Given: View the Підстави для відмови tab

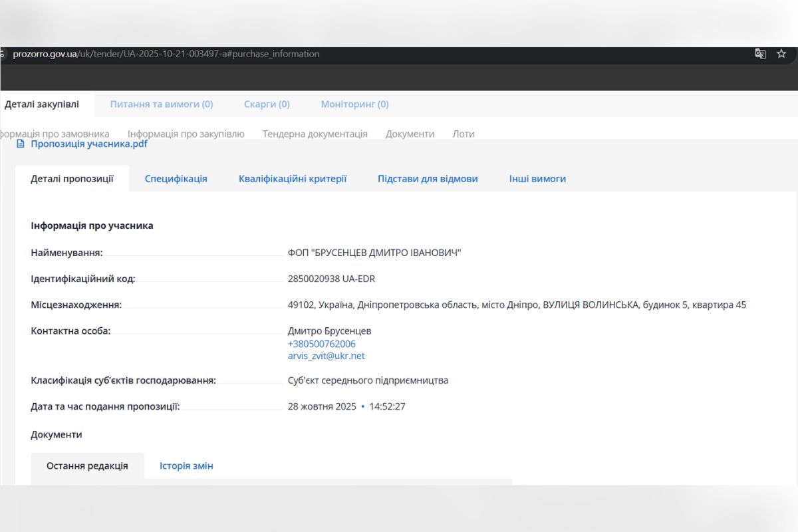Looking at the screenshot, I should (428, 178).
